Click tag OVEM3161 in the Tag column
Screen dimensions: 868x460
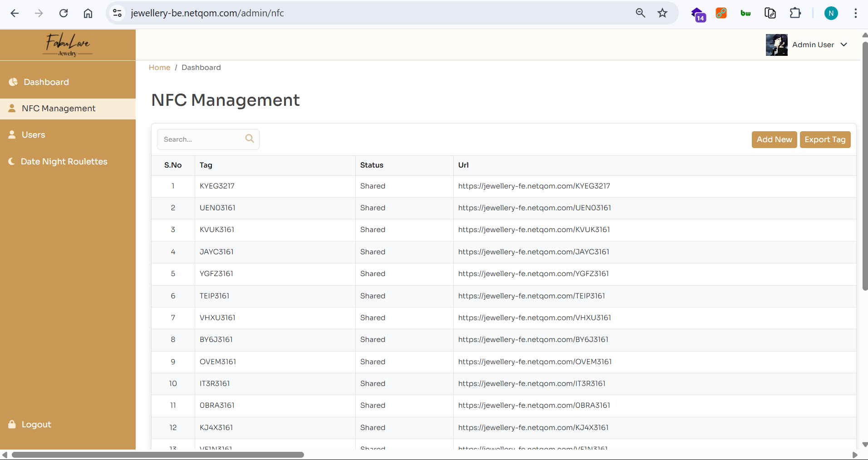tap(218, 361)
